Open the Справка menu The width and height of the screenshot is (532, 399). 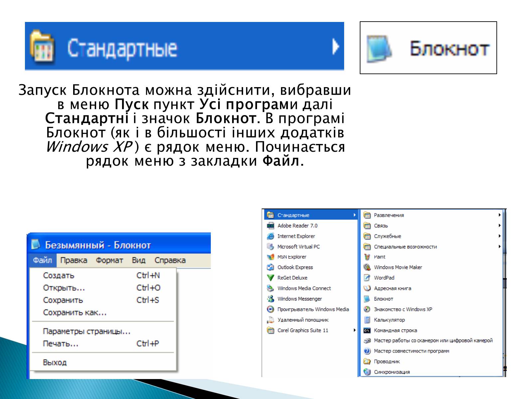coord(170,260)
